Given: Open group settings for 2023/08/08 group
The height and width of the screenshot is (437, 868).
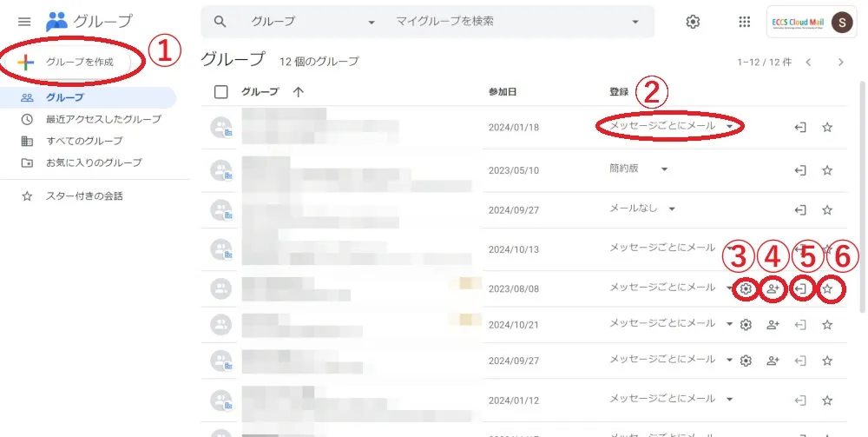Looking at the screenshot, I should pyautogui.click(x=745, y=288).
